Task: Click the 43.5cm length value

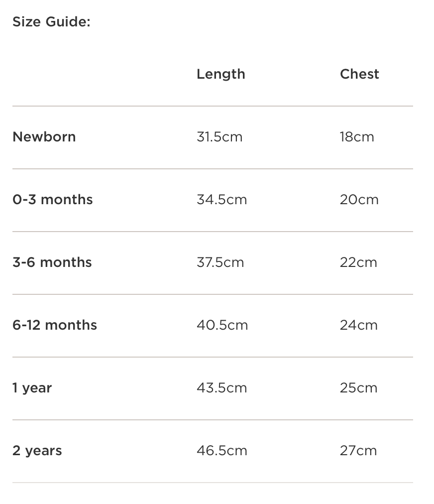Action: point(221,388)
